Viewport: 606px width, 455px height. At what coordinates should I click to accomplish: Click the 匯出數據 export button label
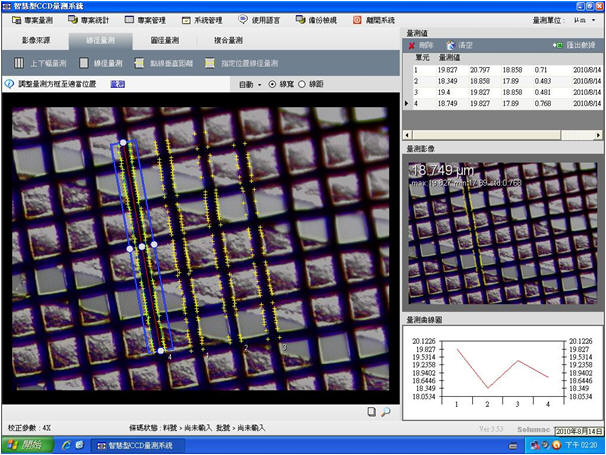pyautogui.click(x=580, y=45)
